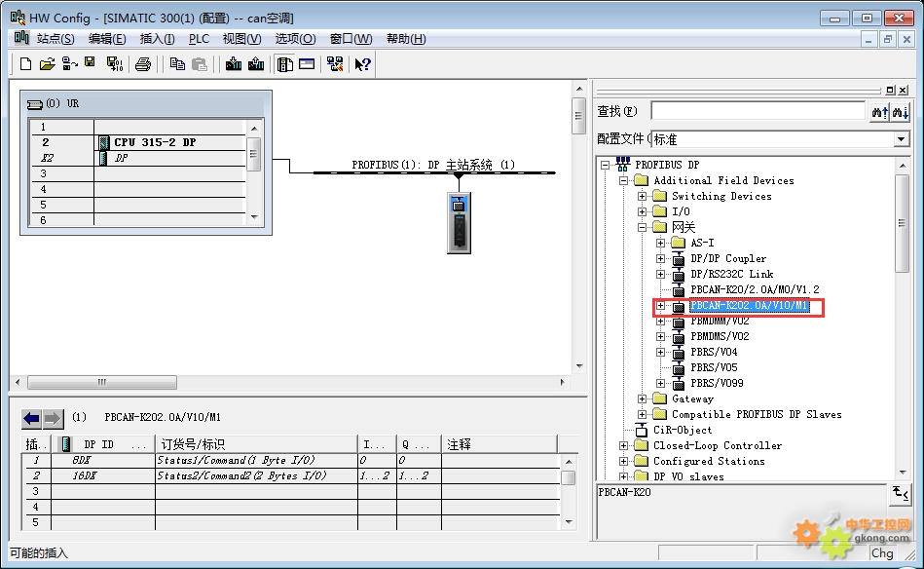Click the Open Online station icon
Viewport: 924px width, 569px height.
69,64
